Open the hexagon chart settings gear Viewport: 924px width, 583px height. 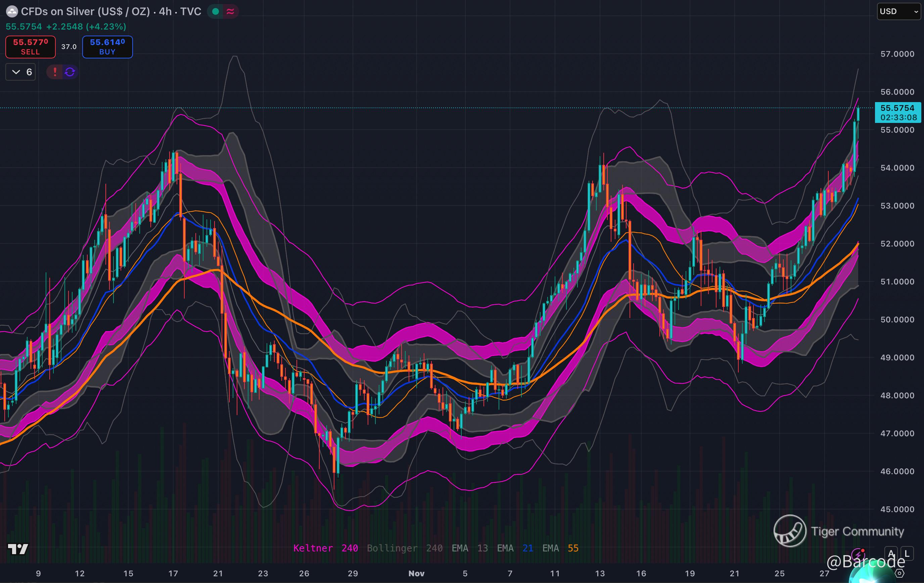[899, 573]
